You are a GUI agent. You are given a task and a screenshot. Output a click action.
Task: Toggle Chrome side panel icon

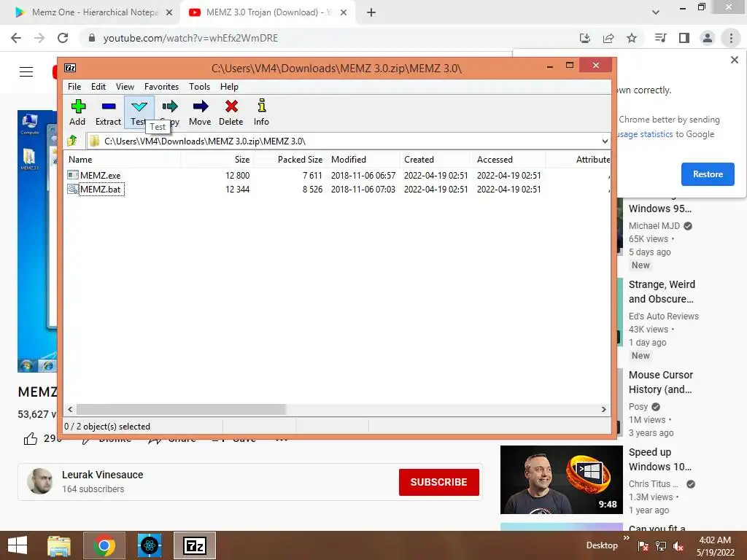[x=684, y=38]
